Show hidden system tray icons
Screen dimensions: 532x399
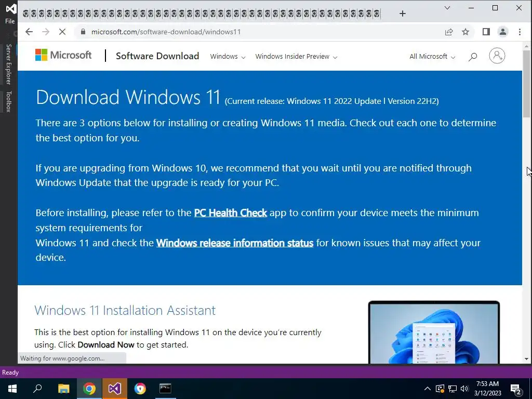(428, 389)
